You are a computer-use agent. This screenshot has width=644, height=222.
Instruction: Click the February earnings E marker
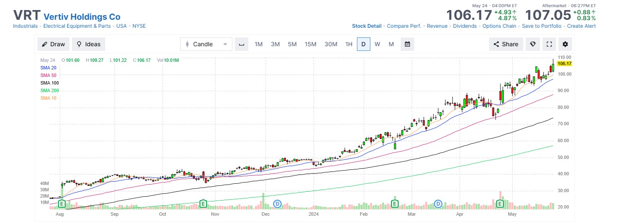(x=395, y=204)
